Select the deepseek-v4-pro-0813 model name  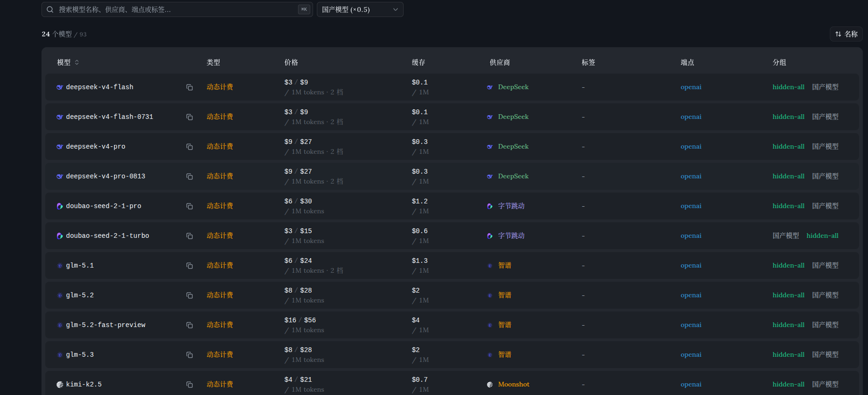(106, 176)
